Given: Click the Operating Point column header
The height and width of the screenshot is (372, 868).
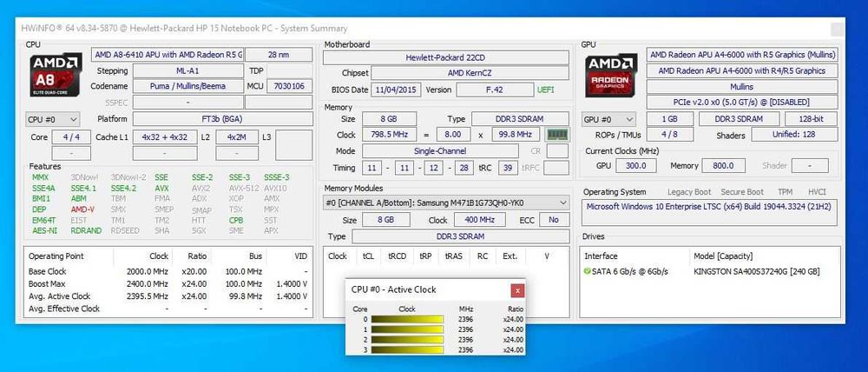Looking at the screenshot, I should click(56, 256).
